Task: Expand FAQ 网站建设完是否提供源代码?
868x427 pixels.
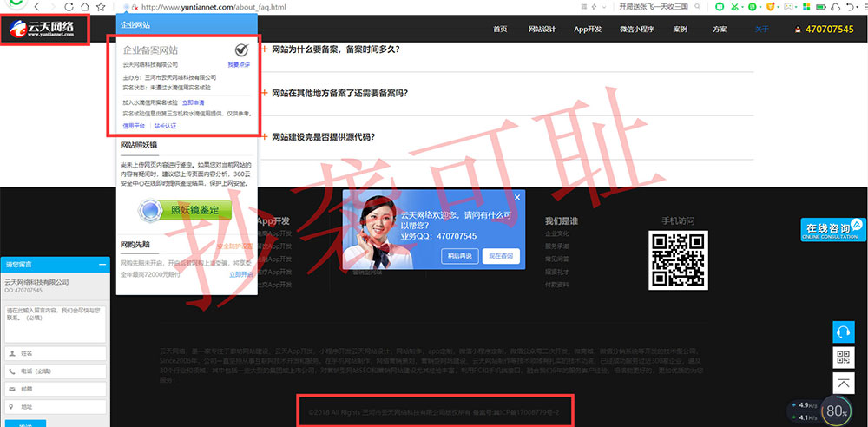Action: [323, 137]
